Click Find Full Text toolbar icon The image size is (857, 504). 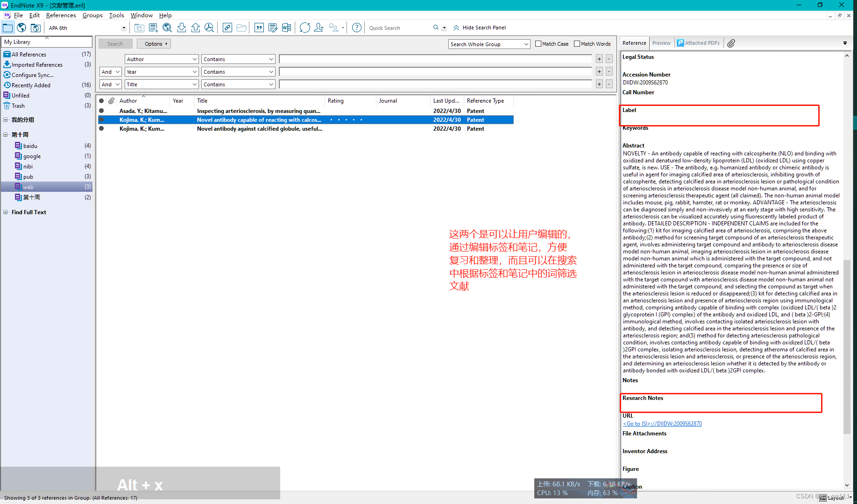(209, 28)
